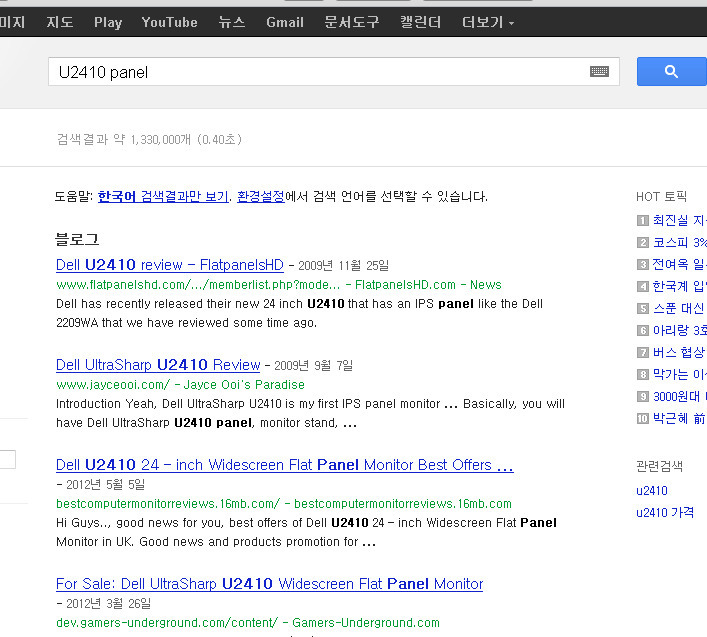Click the result count text 약 1,330,000개
Image resolution: width=707 pixels, height=637 pixels.
pyautogui.click(x=152, y=139)
